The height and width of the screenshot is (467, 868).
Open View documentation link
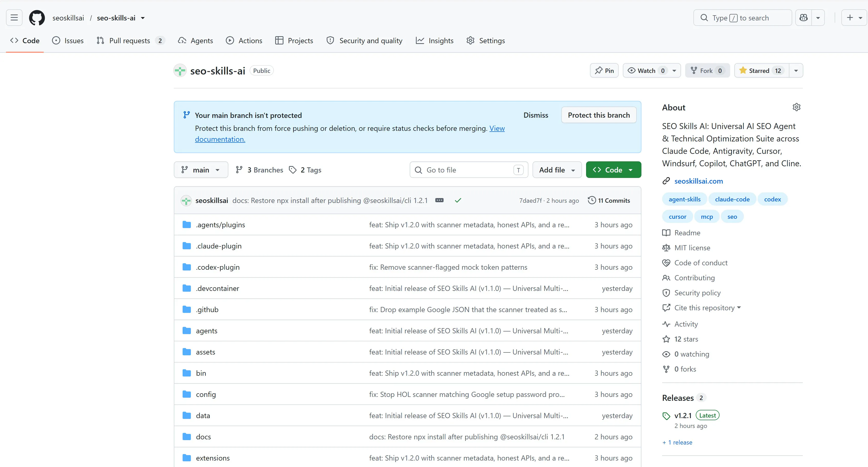[x=497, y=128]
